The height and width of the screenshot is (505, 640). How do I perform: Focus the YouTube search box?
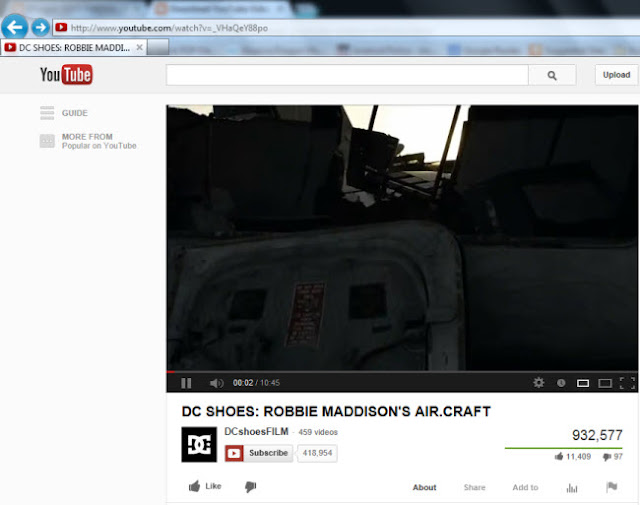coord(347,75)
